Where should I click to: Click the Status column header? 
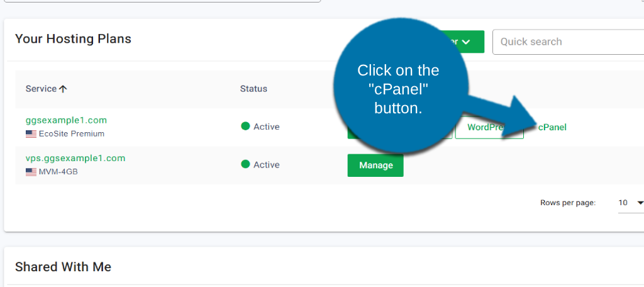click(253, 89)
